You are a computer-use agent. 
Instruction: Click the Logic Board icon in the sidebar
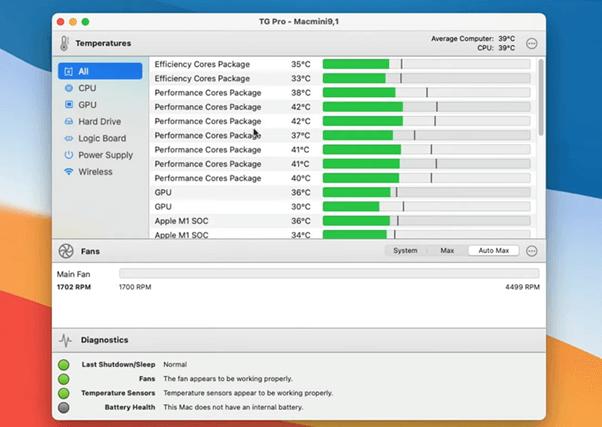pos(69,138)
